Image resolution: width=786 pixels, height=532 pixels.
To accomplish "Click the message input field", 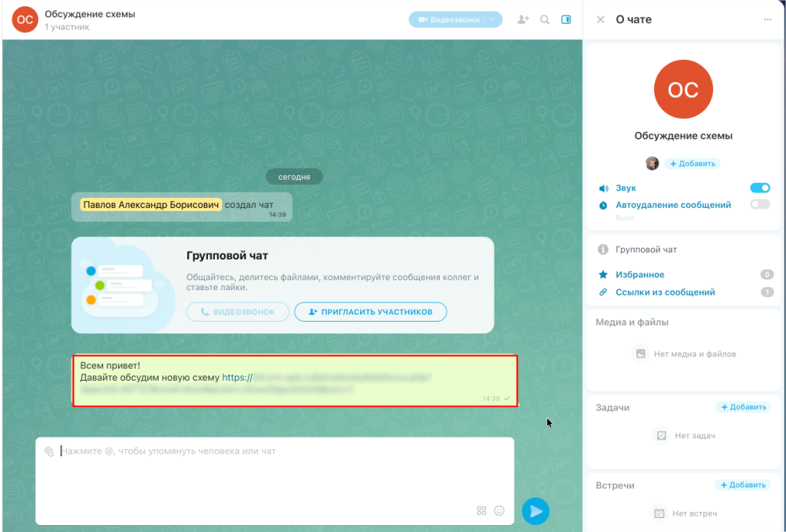I will click(269, 468).
